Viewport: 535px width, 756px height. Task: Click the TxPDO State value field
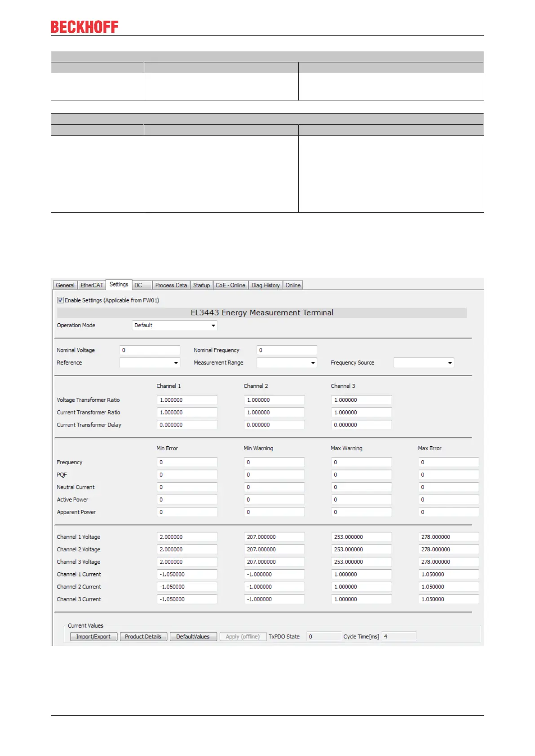click(324, 637)
